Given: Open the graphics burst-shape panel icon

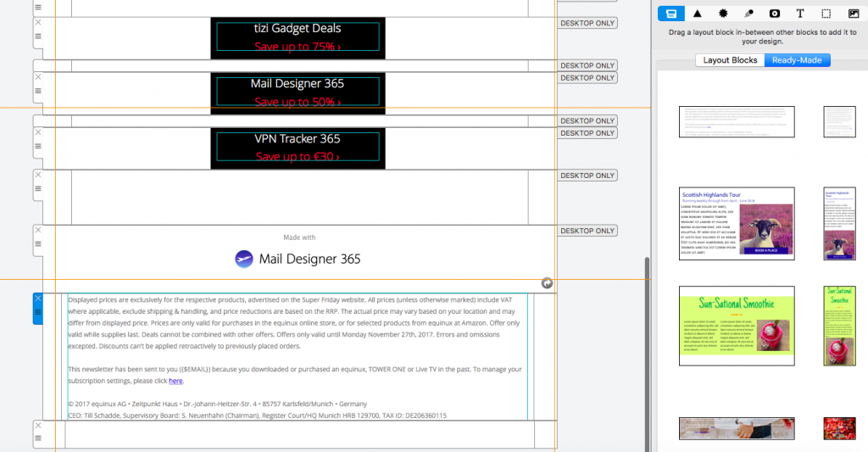Looking at the screenshot, I should (723, 14).
